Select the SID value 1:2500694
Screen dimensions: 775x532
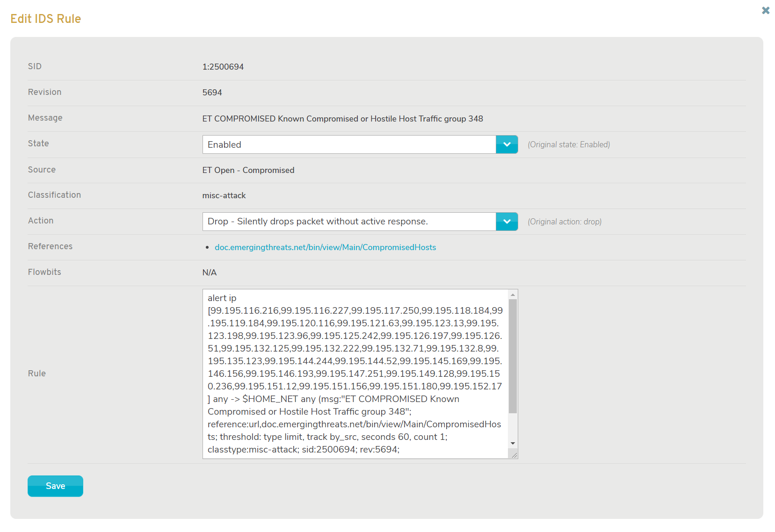point(223,66)
